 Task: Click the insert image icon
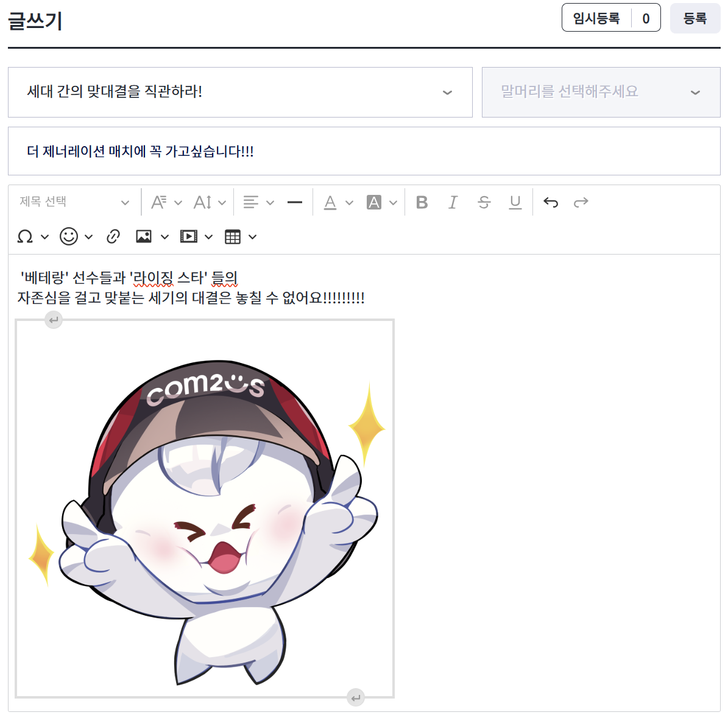pyautogui.click(x=144, y=236)
